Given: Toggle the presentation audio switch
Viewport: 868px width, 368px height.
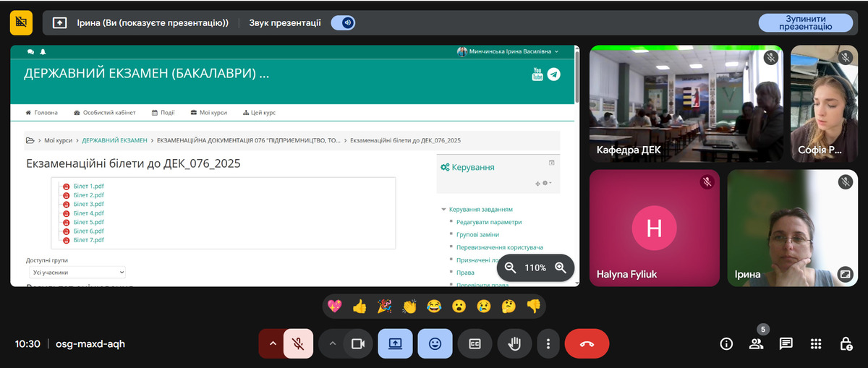Looking at the screenshot, I should point(342,22).
